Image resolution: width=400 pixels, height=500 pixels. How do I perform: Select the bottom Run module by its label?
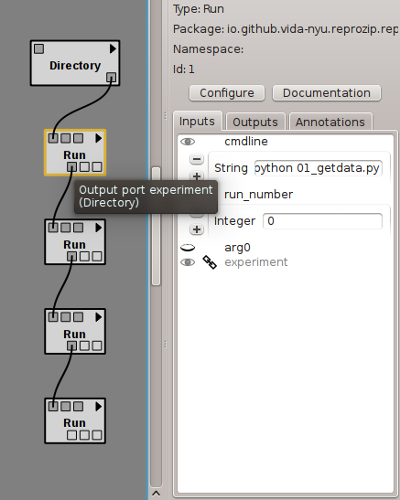74,423
